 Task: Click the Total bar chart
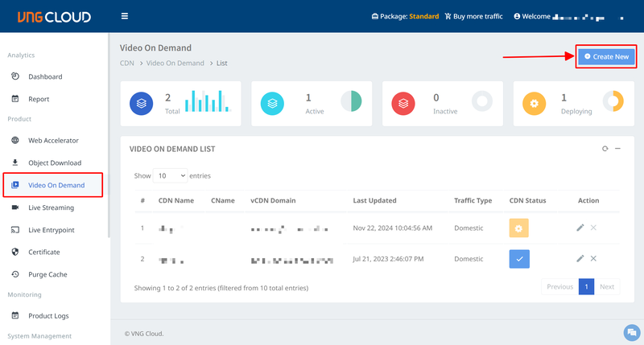[208, 101]
